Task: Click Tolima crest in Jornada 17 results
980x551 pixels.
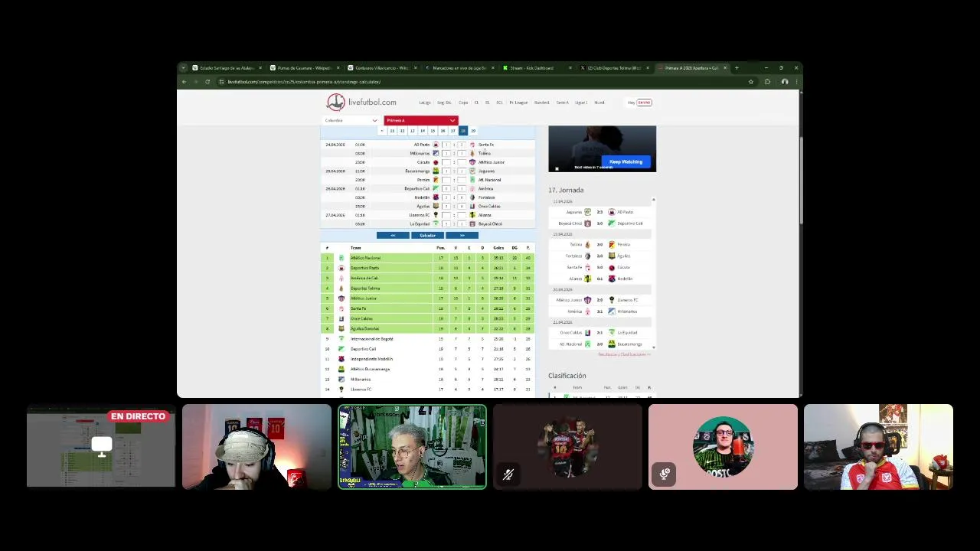Action: [x=587, y=244]
